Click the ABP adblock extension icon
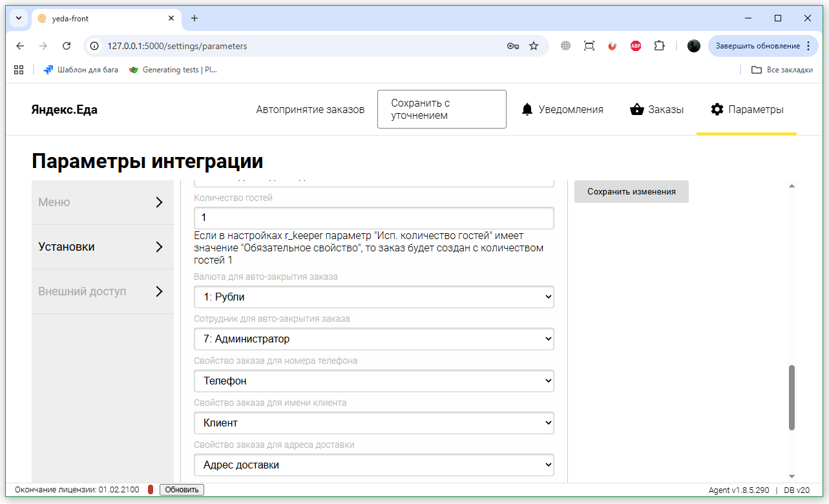 [x=636, y=46]
